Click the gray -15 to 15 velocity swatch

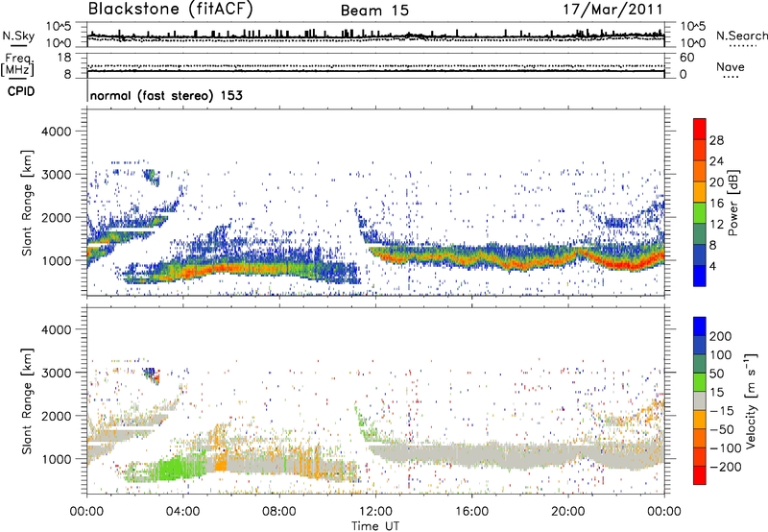click(700, 400)
